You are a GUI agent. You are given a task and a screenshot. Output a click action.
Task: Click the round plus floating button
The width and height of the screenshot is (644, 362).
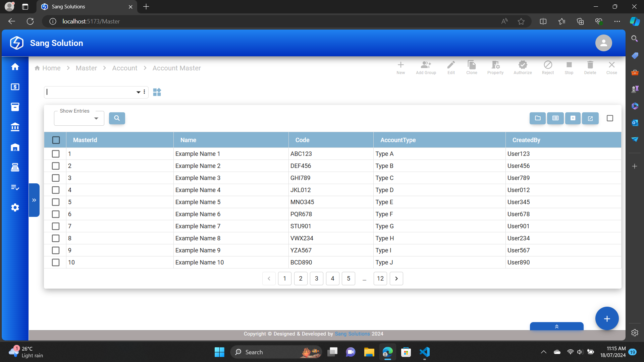click(607, 318)
